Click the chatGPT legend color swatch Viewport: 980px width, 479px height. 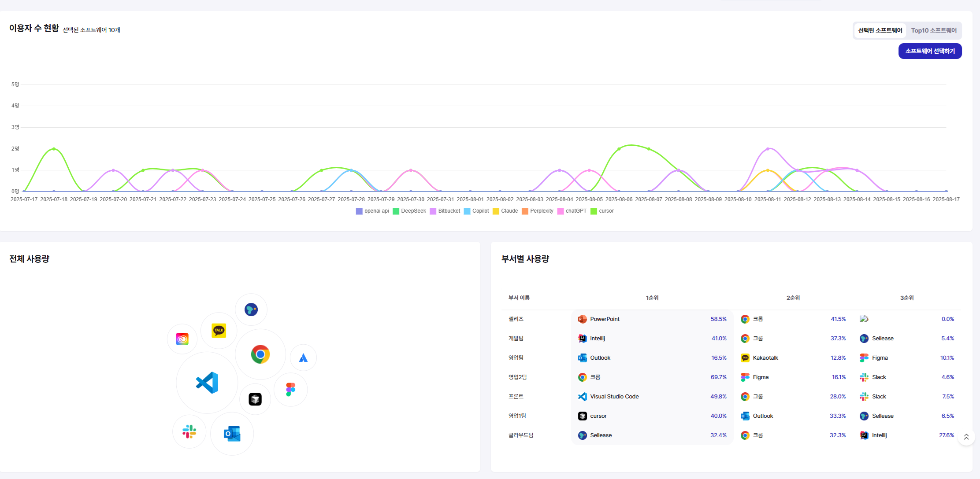(561, 211)
